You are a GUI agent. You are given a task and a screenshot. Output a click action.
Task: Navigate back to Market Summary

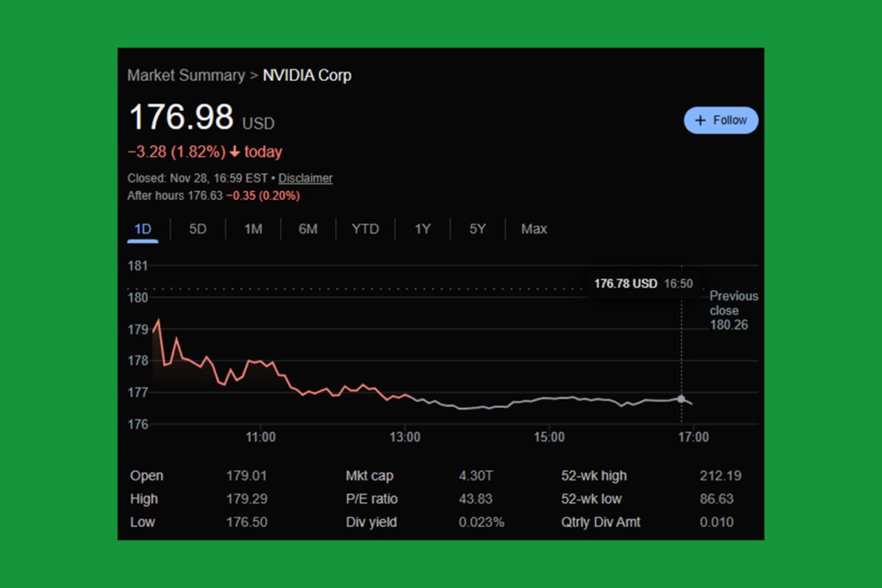tap(186, 76)
